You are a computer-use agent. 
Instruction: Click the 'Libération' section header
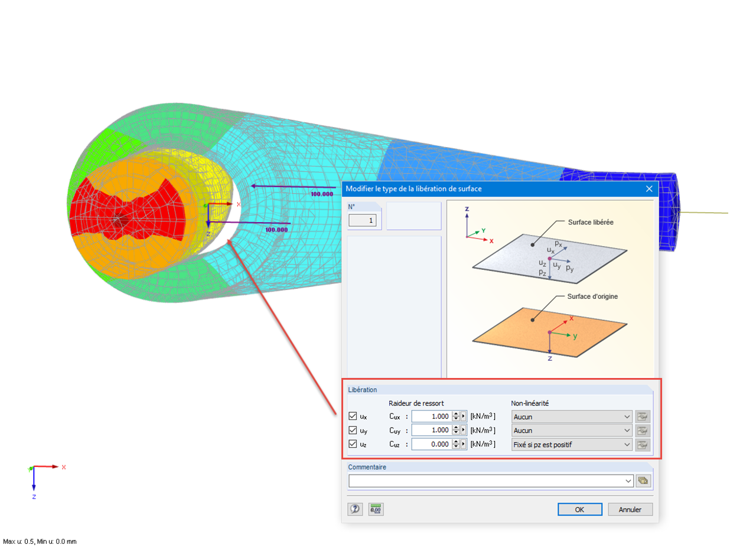click(x=363, y=389)
